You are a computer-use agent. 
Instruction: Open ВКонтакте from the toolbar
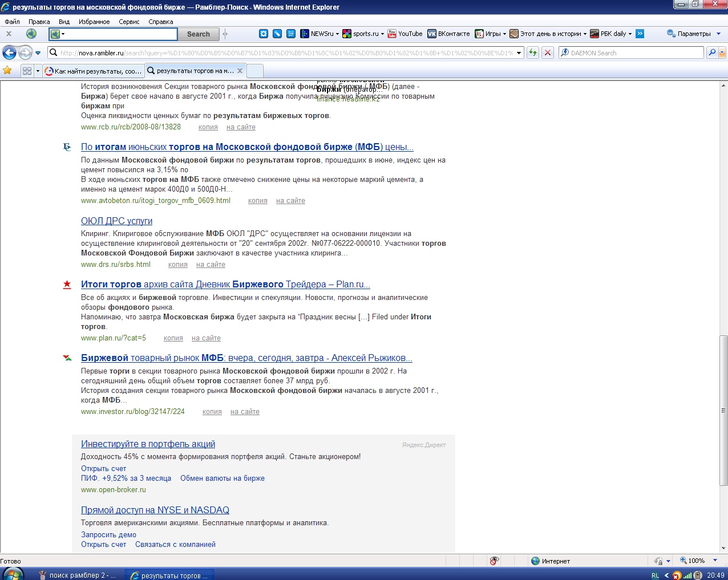[x=449, y=34]
